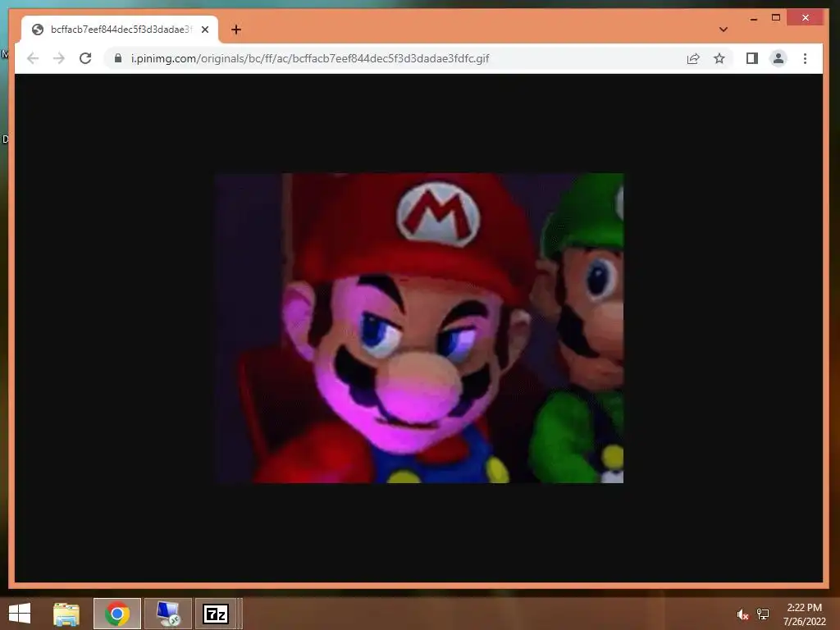The width and height of the screenshot is (840, 630).
Task: Open a new tab
Action: pyautogui.click(x=236, y=30)
